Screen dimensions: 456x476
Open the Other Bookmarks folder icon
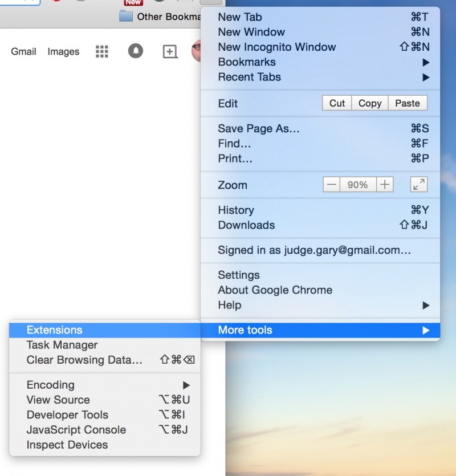(126, 16)
